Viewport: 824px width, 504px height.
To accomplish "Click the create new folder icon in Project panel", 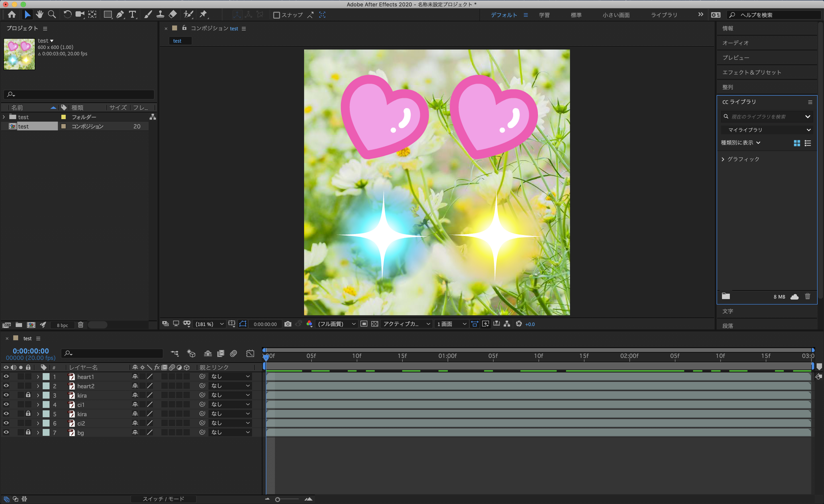I will (19, 325).
